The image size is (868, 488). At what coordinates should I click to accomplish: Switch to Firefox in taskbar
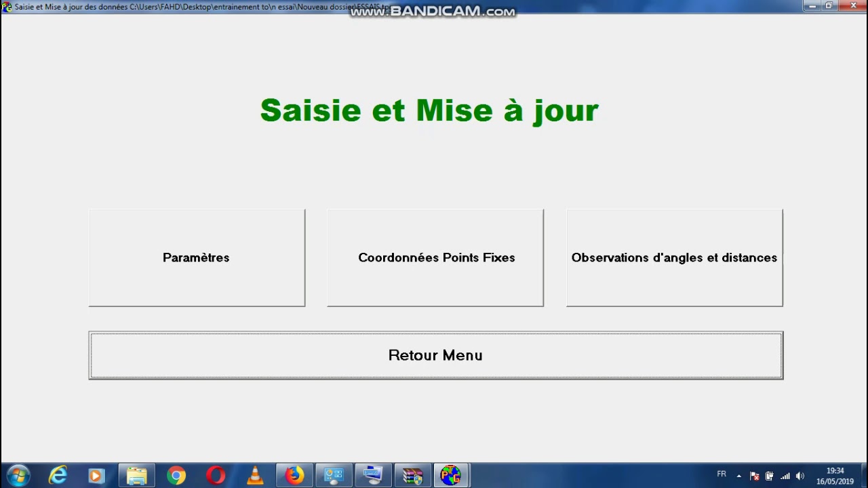point(294,476)
